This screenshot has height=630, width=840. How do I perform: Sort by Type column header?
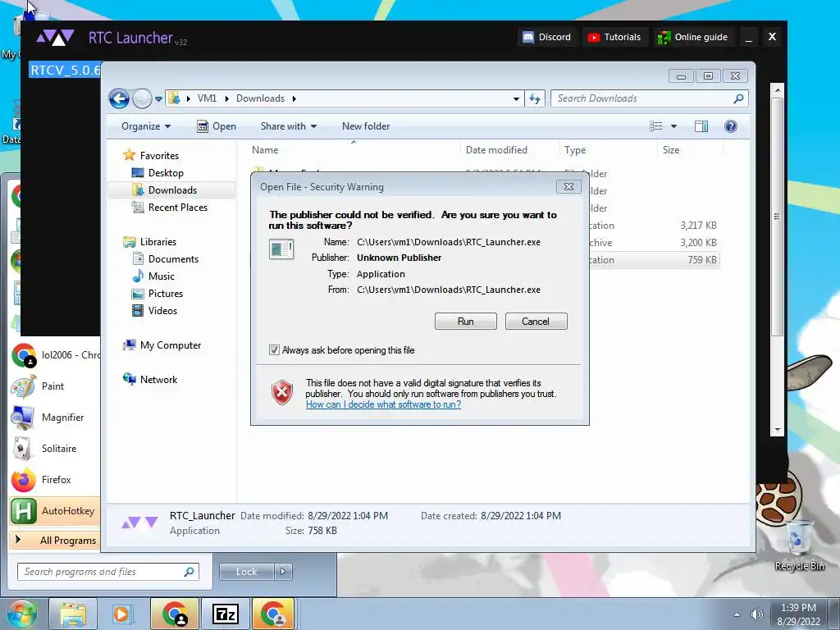[x=608, y=150]
